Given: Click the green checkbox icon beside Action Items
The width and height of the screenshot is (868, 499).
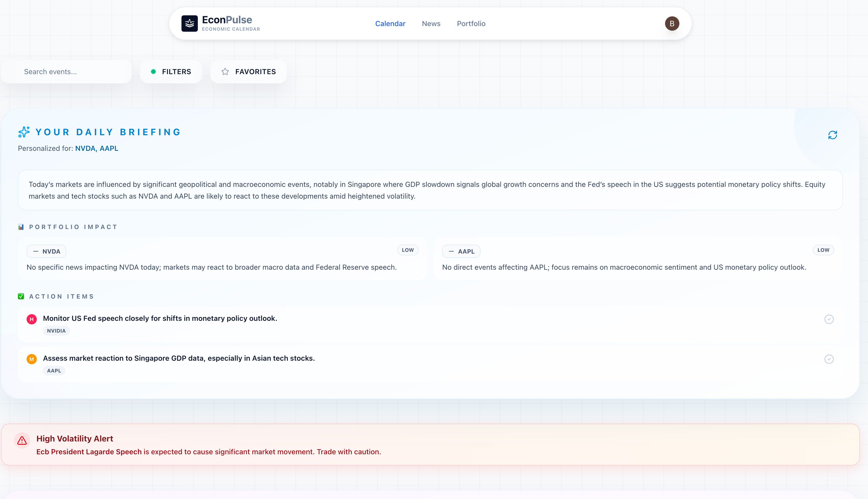Looking at the screenshot, I should click(21, 296).
